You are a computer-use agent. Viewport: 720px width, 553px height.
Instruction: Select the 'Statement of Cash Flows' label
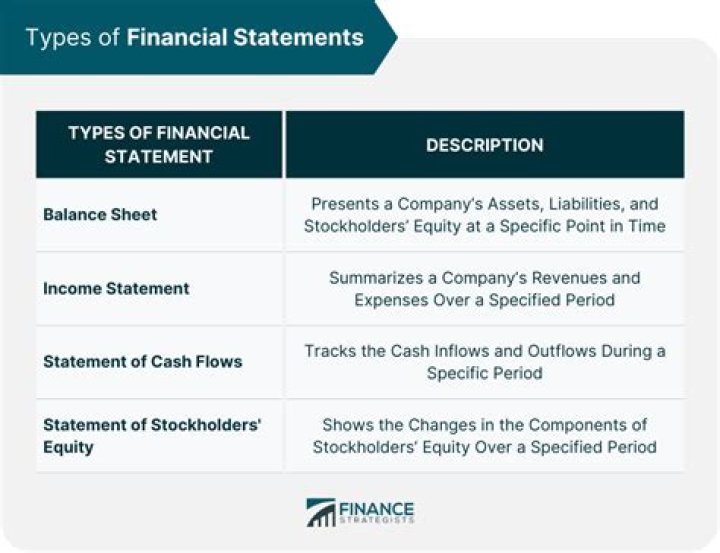(x=142, y=361)
